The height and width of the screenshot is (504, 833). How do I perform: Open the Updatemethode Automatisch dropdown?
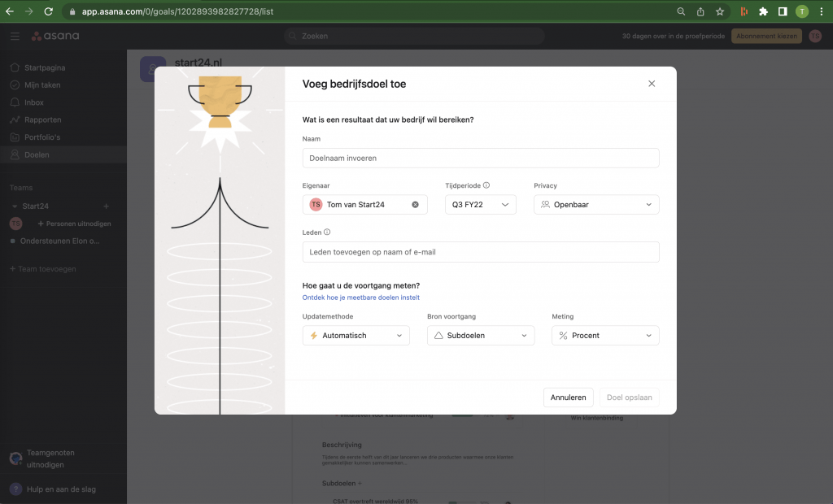coord(355,335)
